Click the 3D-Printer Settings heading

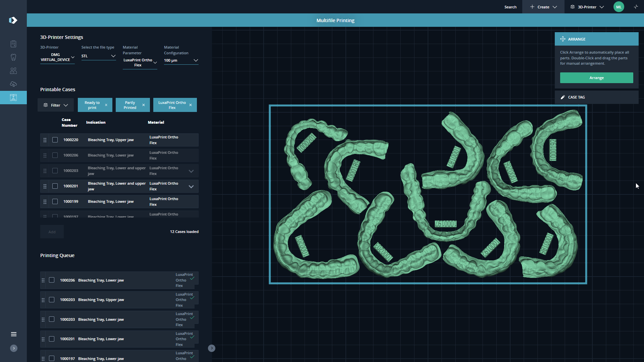[62, 37]
